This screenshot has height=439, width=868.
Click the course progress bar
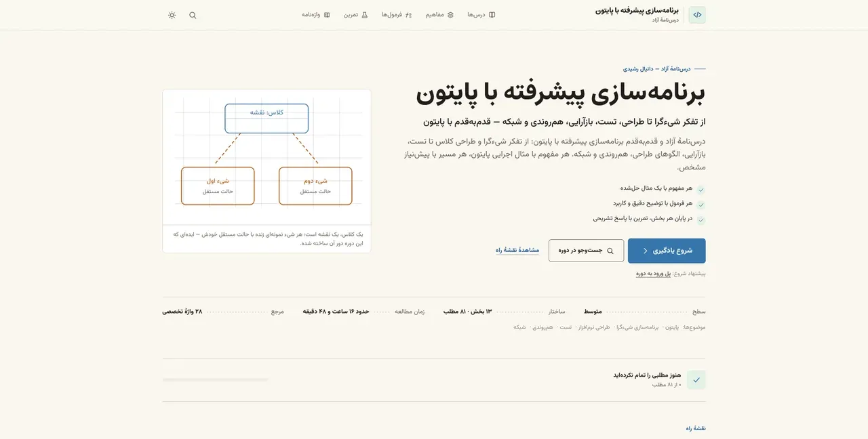pyautogui.click(x=216, y=379)
